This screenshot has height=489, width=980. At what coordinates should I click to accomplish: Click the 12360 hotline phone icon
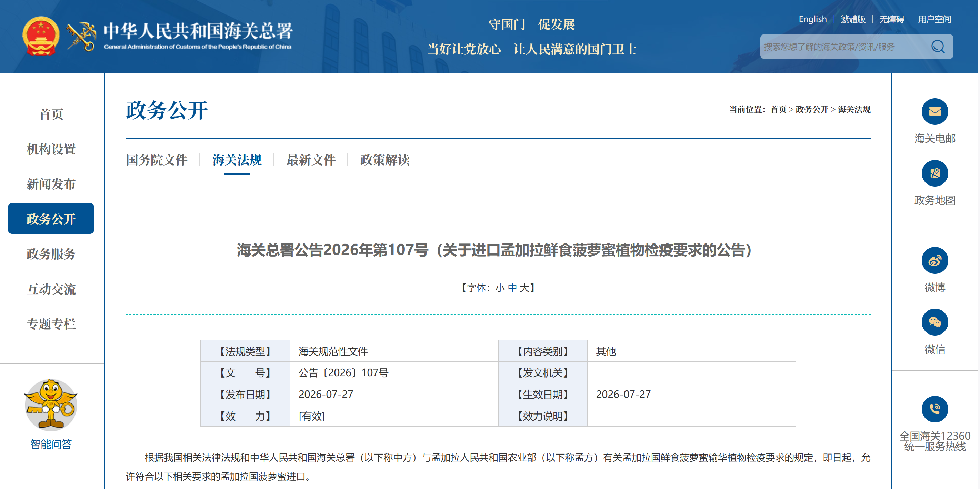point(935,409)
